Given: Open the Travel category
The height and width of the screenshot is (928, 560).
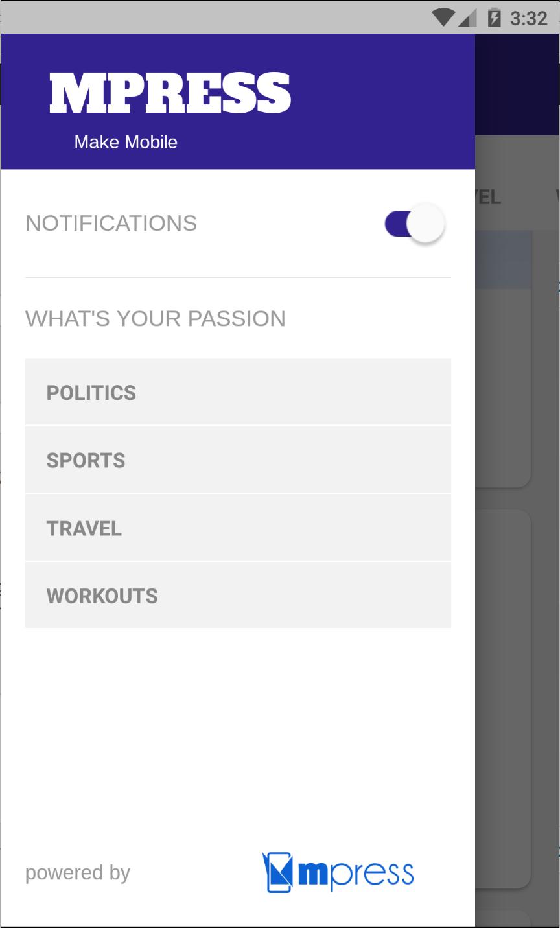Looking at the screenshot, I should (238, 528).
